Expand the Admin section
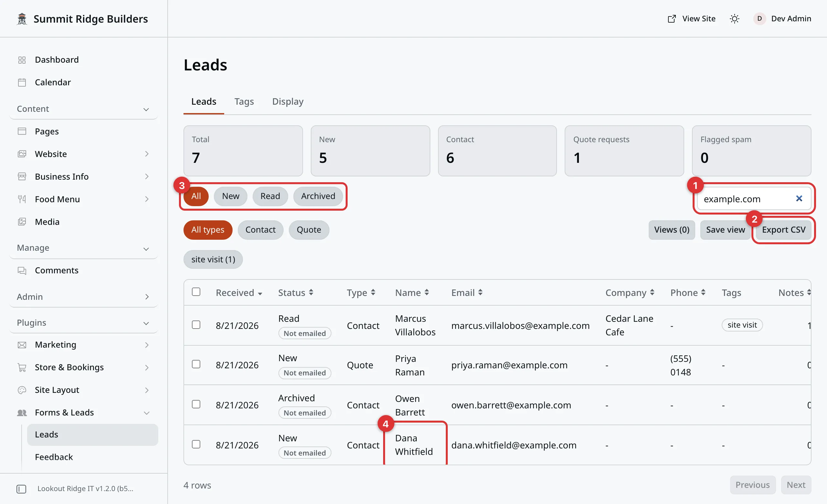 (x=84, y=297)
